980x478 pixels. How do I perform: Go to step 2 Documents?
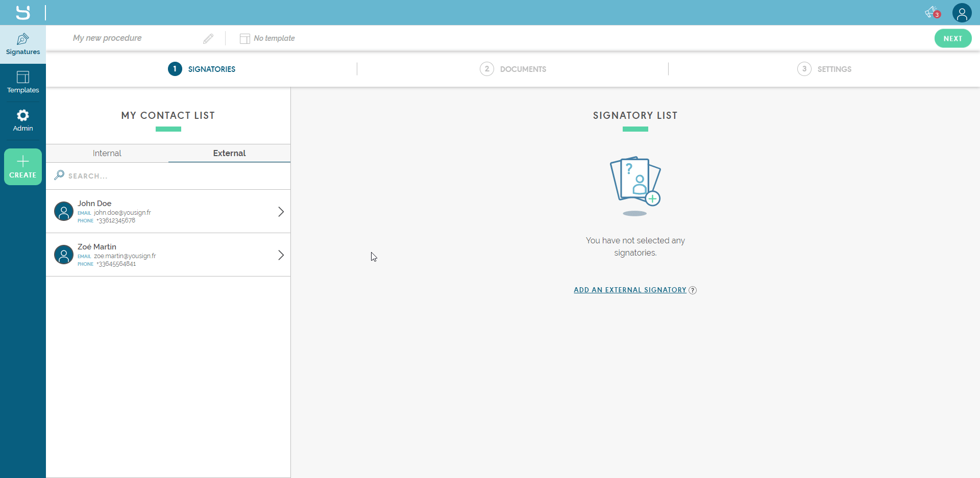(x=513, y=69)
